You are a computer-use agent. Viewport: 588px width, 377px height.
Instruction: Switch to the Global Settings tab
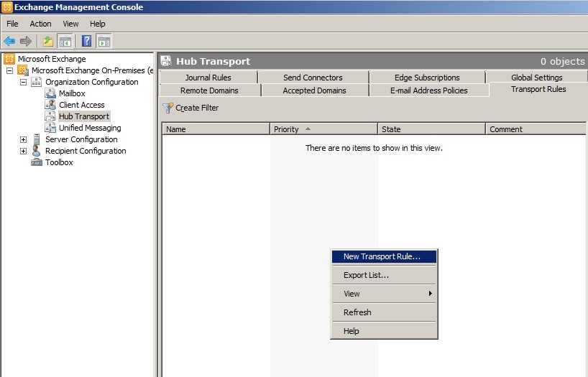pos(537,78)
